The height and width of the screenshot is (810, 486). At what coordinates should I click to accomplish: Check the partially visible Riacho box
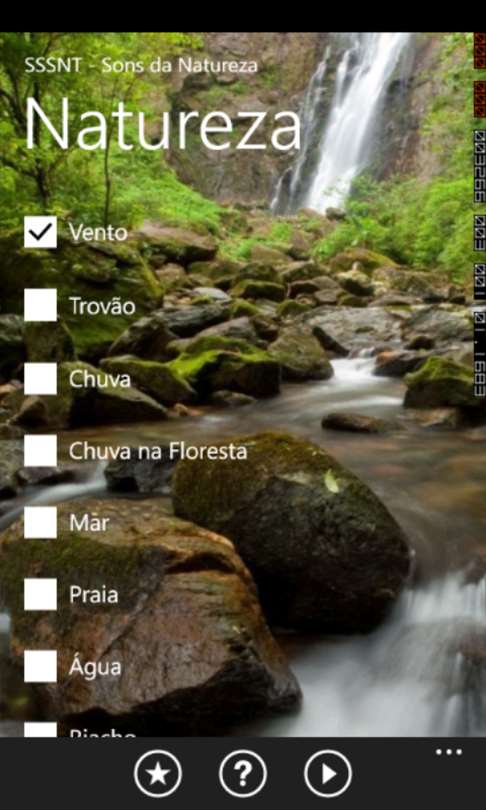(40, 729)
